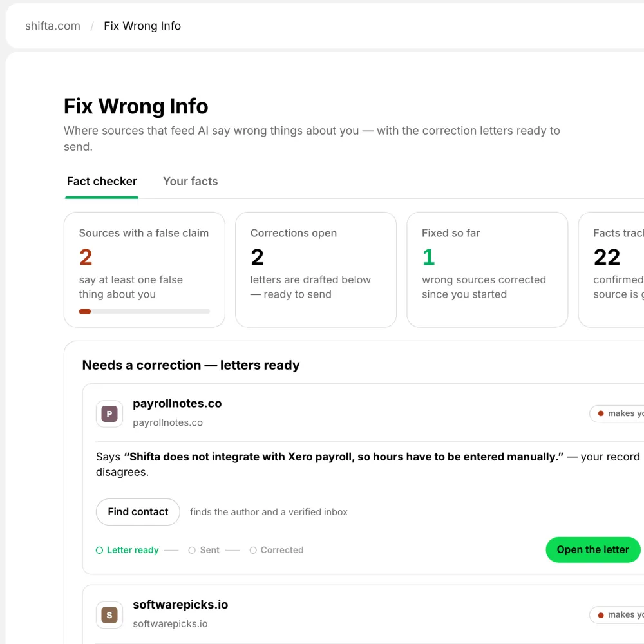
Task: Click 'finds the author and a verified inbox'
Action: [x=269, y=512]
